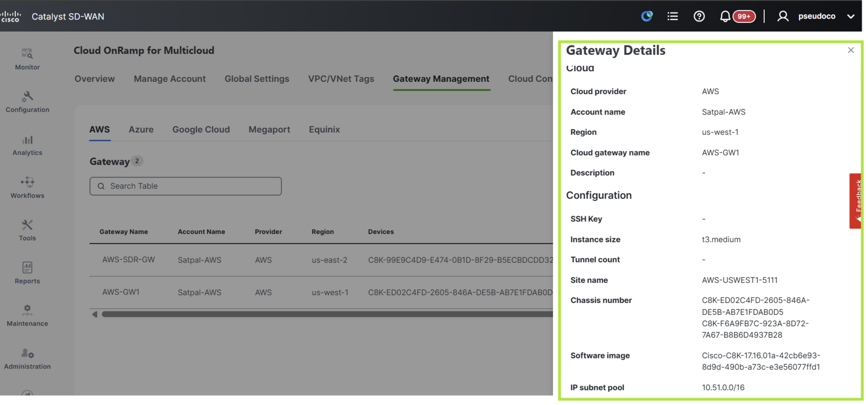This screenshot has width=868, height=405.
Task: Click the table horizontal scrollbar
Action: click(327, 314)
